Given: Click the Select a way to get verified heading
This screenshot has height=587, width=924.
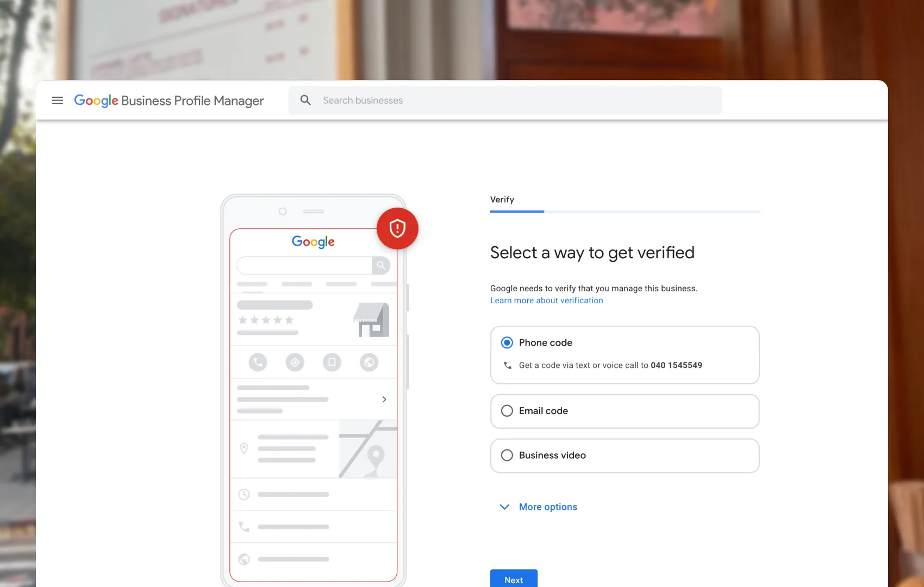Looking at the screenshot, I should (592, 253).
